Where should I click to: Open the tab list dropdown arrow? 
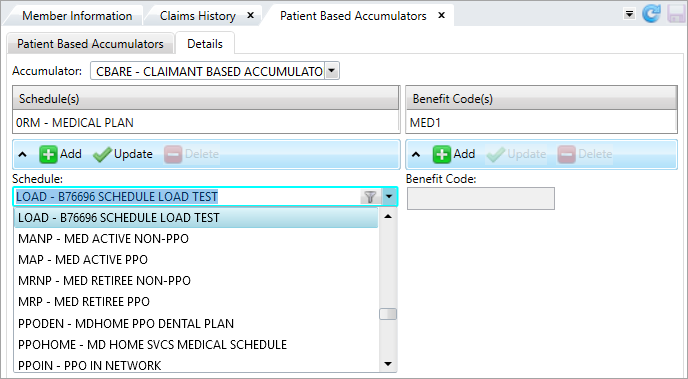pos(629,14)
